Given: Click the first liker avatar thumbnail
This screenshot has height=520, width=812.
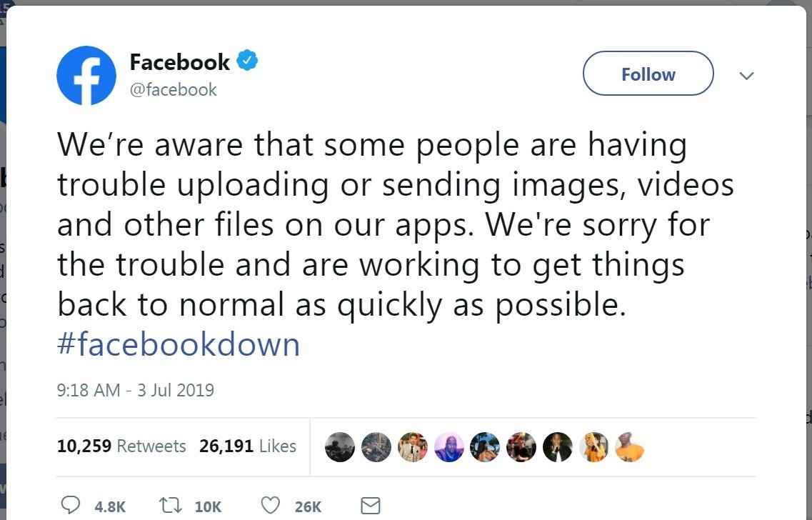Looking at the screenshot, I should (340, 447).
